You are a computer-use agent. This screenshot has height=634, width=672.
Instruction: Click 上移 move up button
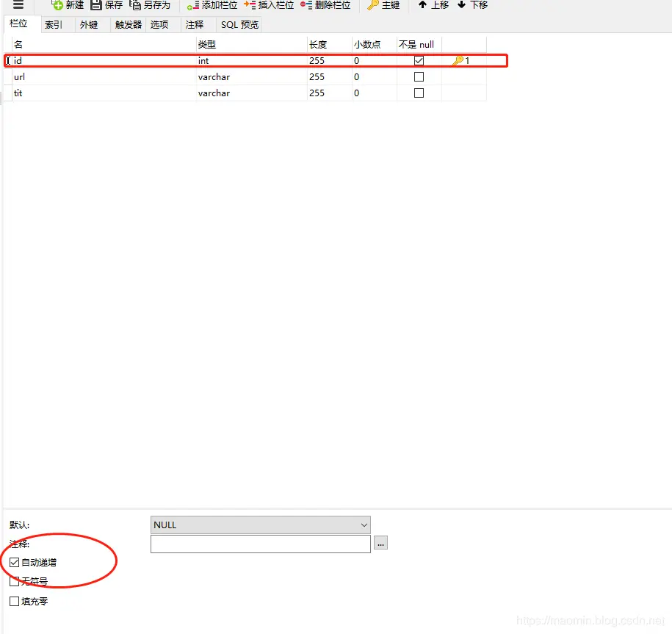click(433, 5)
